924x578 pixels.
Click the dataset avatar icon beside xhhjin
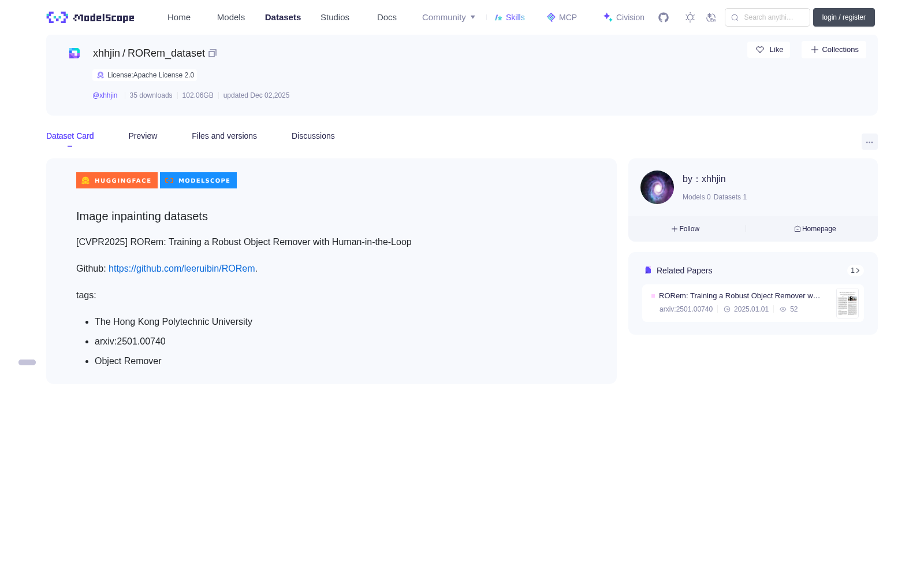(x=74, y=53)
